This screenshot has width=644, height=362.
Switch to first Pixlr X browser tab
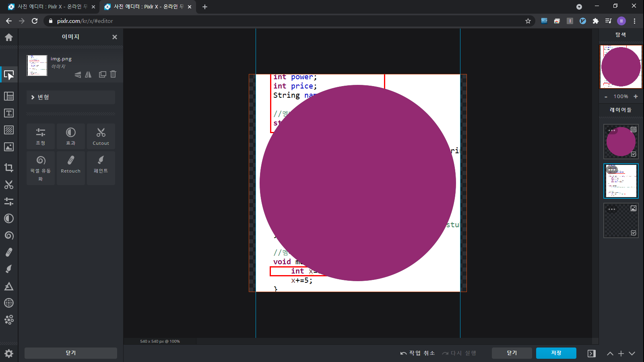click(x=51, y=7)
